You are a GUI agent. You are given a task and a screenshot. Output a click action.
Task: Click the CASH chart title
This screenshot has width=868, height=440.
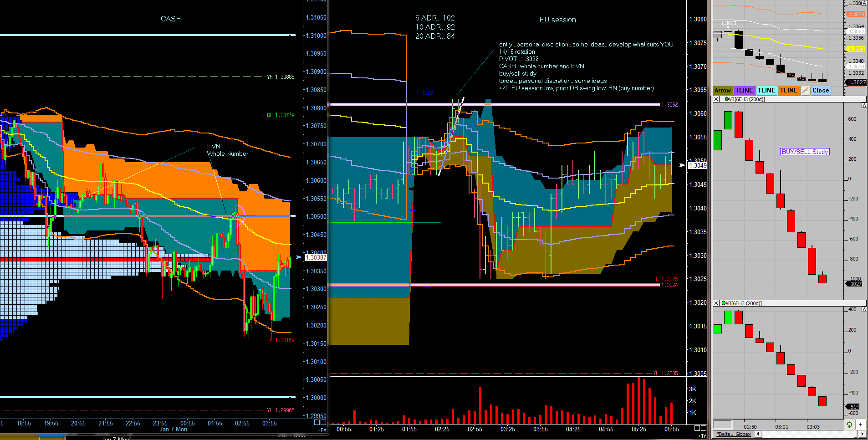click(x=171, y=19)
